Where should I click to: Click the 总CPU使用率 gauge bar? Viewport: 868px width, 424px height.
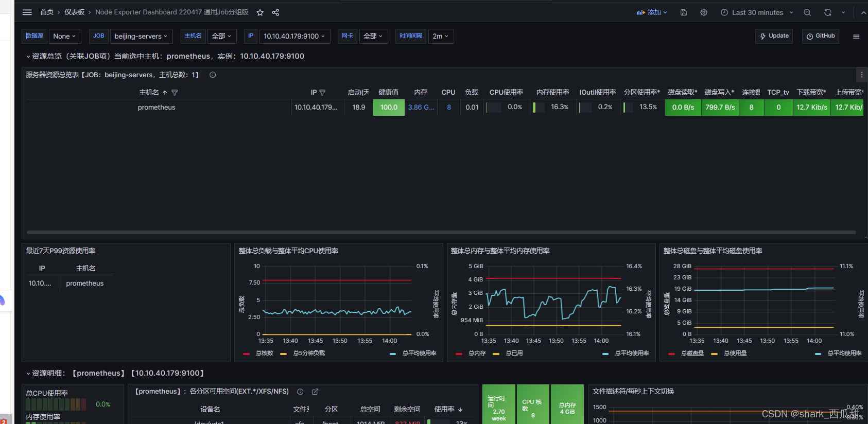(56, 404)
